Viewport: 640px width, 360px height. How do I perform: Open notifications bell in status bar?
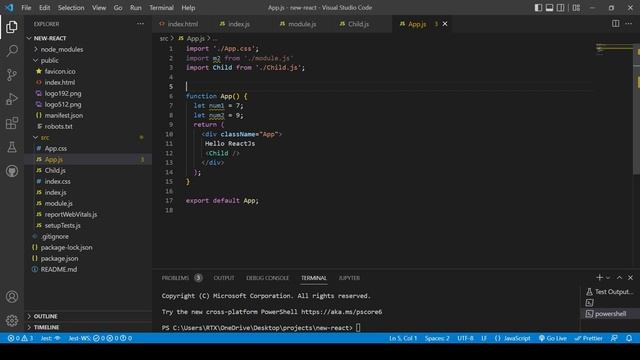(629, 338)
